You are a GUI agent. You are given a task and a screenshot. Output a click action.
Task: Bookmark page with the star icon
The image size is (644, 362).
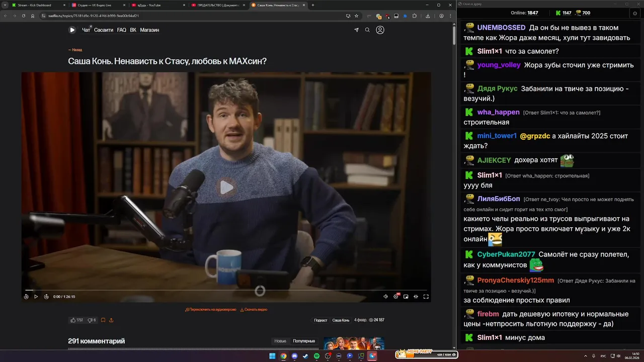click(x=356, y=16)
